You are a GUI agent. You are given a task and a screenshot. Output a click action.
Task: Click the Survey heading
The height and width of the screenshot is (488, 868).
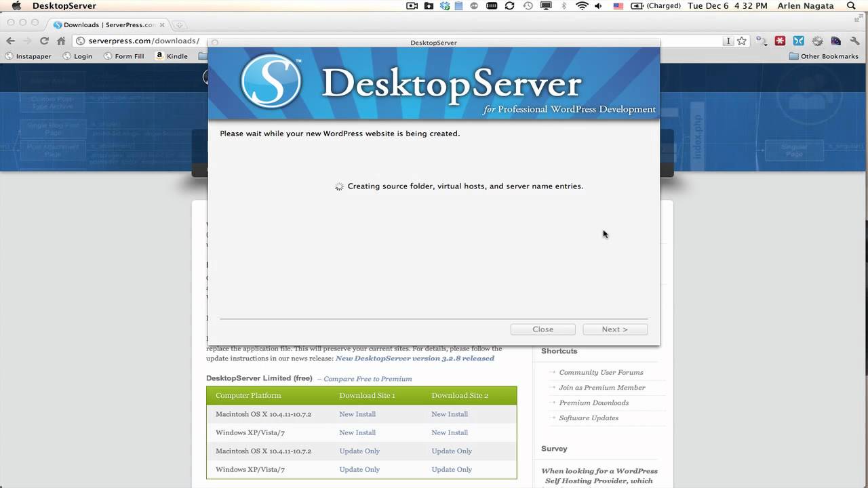tap(554, 449)
